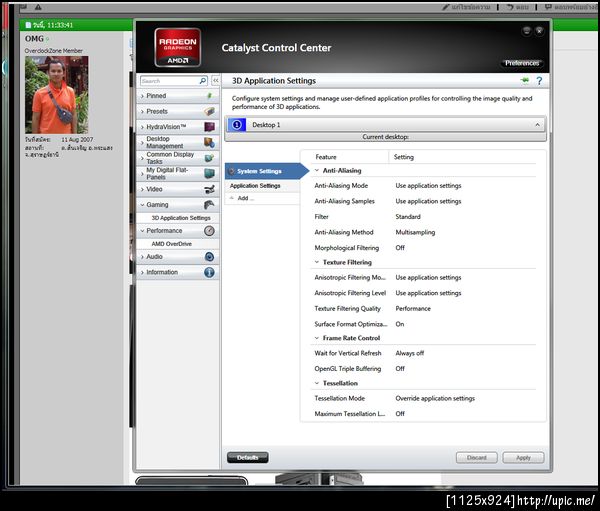The height and width of the screenshot is (511, 600).
Task: Click the Performance gauge icon
Action: pos(209,231)
